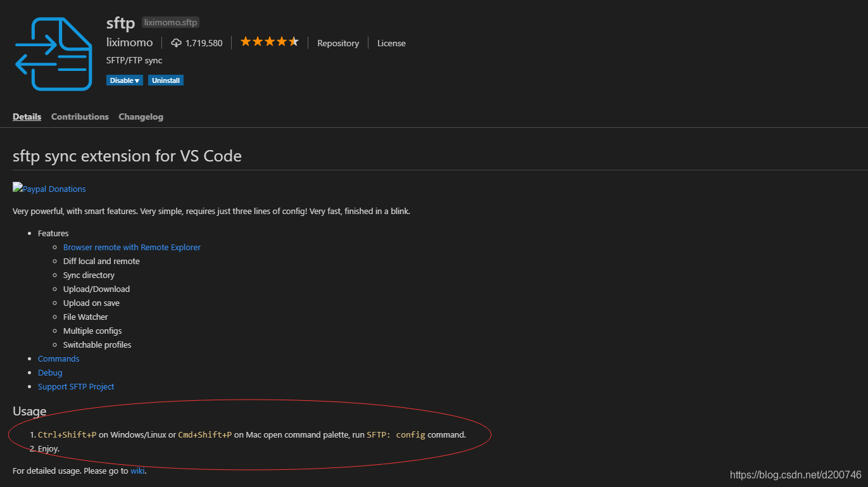The width and height of the screenshot is (868, 487).
Task: Click the Multiple configs list item
Action: point(92,331)
